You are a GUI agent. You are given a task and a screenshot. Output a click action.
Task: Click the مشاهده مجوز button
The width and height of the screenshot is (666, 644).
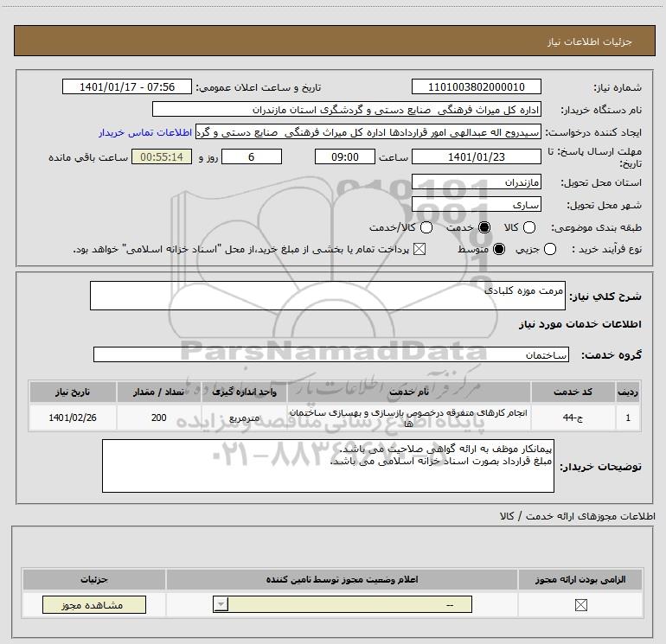pyautogui.click(x=94, y=605)
